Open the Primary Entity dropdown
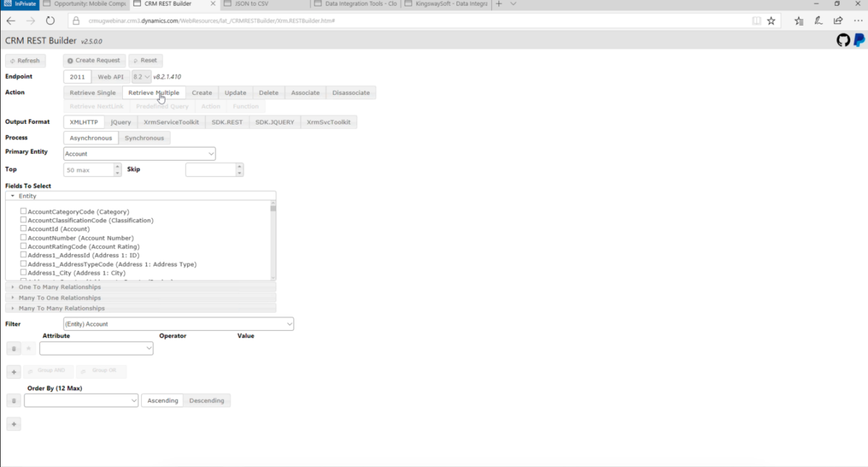868x467 pixels. (140, 153)
